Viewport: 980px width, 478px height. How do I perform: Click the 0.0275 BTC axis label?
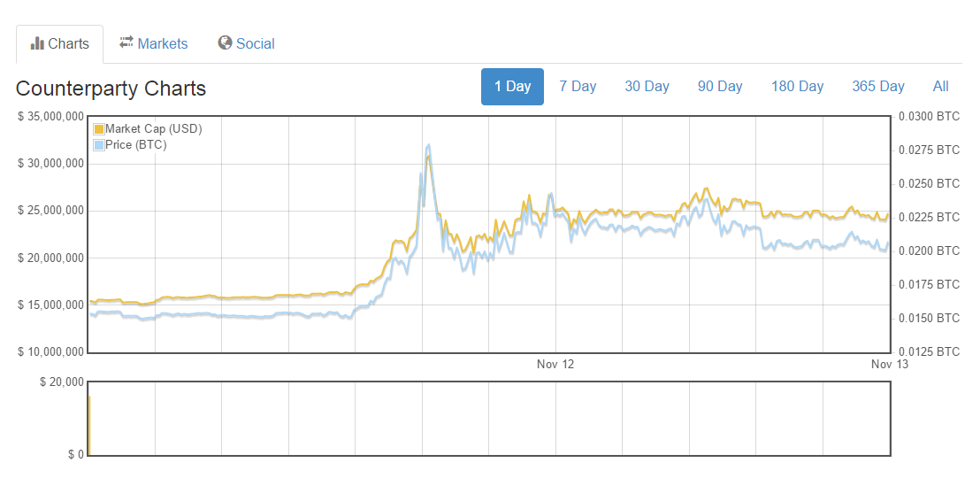click(929, 150)
